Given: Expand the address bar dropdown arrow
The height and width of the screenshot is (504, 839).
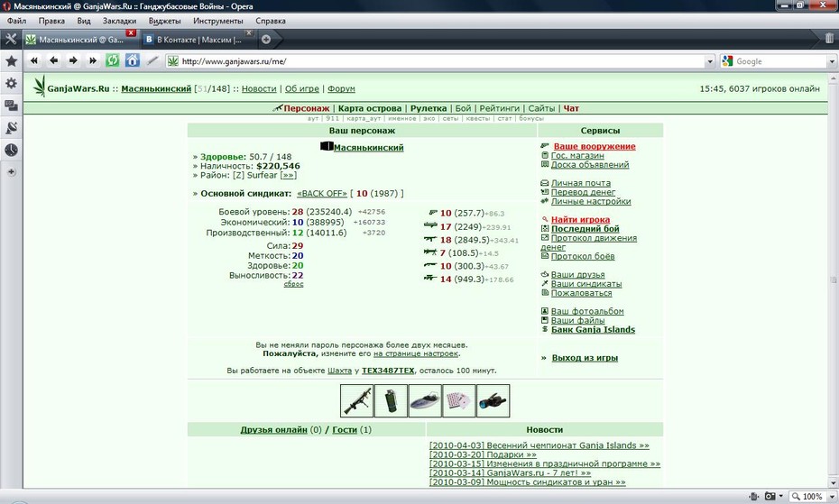Looking at the screenshot, I should [710, 61].
